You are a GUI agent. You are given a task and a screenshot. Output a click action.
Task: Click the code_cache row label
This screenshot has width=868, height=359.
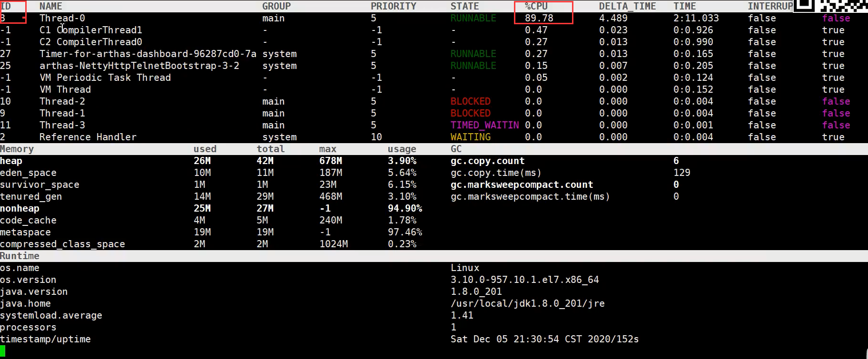(x=28, y=220)
